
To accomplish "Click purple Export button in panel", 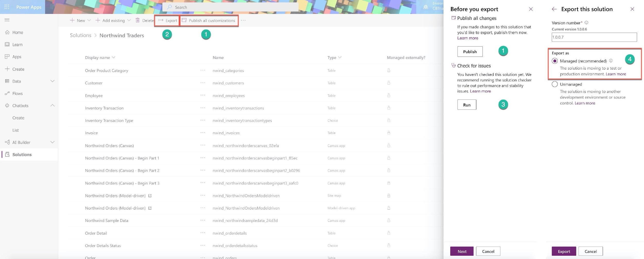I will [564, 251].
